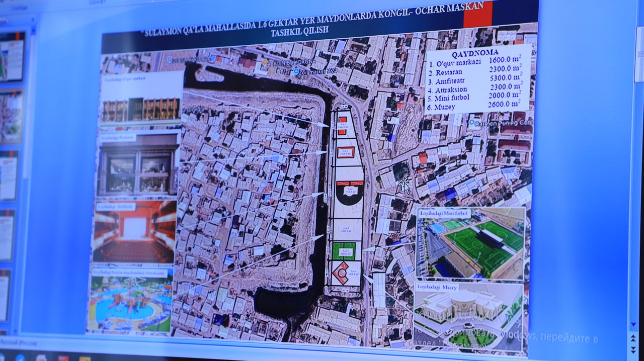This screenshot has height=361, width=644.
Task: Select the Loyihadagi Muzey building picture
Action: click(468, 316)
